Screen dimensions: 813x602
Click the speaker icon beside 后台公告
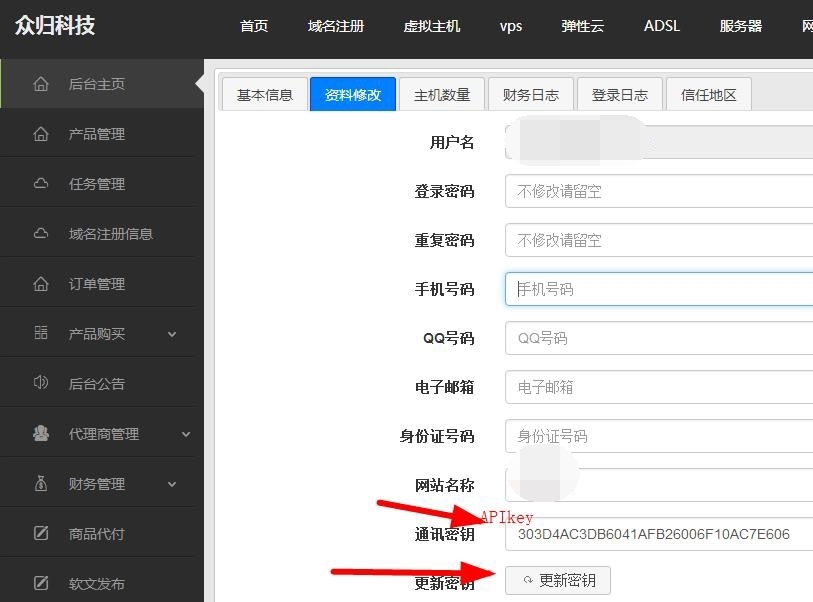coord(40,383)
